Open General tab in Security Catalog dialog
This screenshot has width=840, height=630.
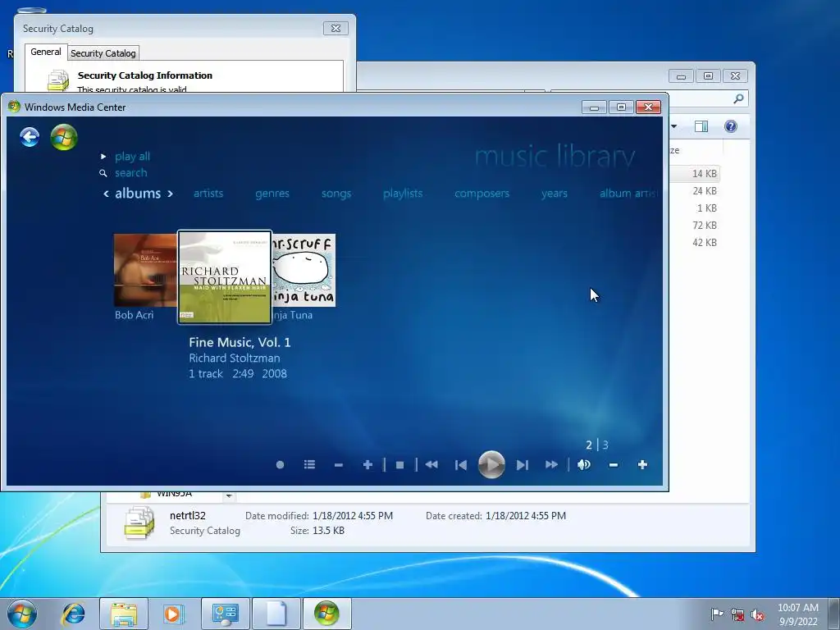tap(46, 52)
